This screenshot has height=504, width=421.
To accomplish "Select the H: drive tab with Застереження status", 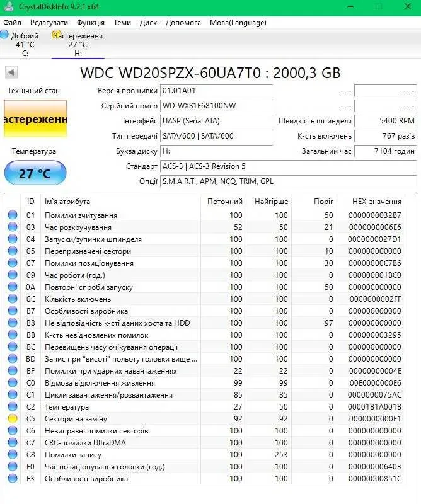I will (x=78, y=44).
